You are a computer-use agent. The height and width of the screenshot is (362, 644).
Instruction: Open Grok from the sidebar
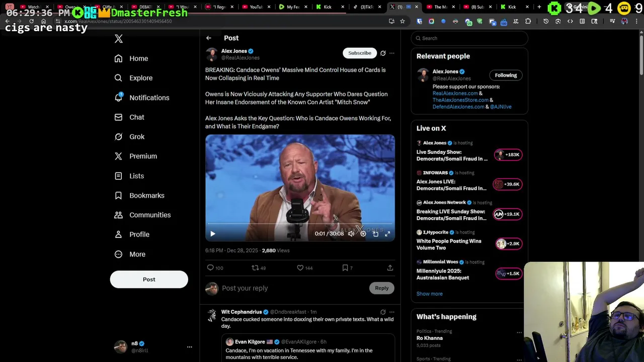(129, 137)
